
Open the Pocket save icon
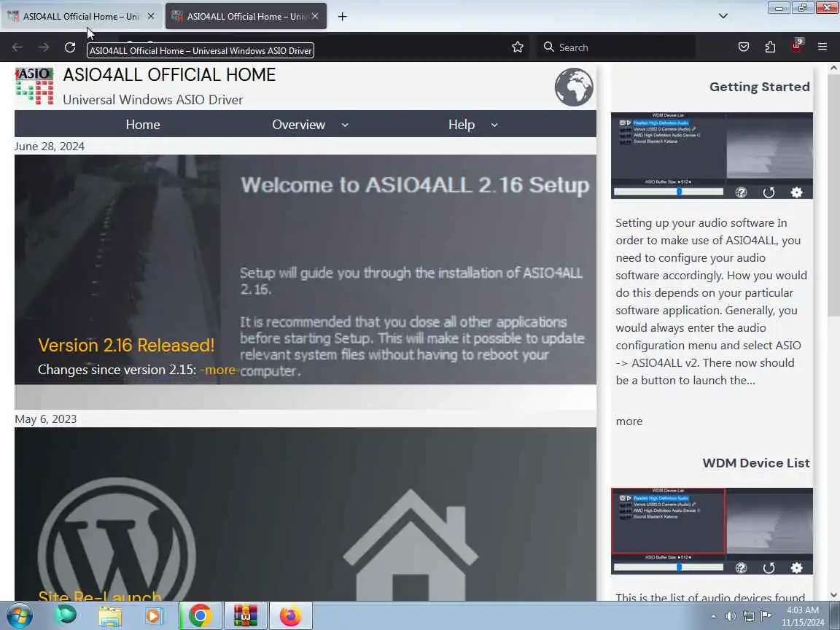[744, 47]
